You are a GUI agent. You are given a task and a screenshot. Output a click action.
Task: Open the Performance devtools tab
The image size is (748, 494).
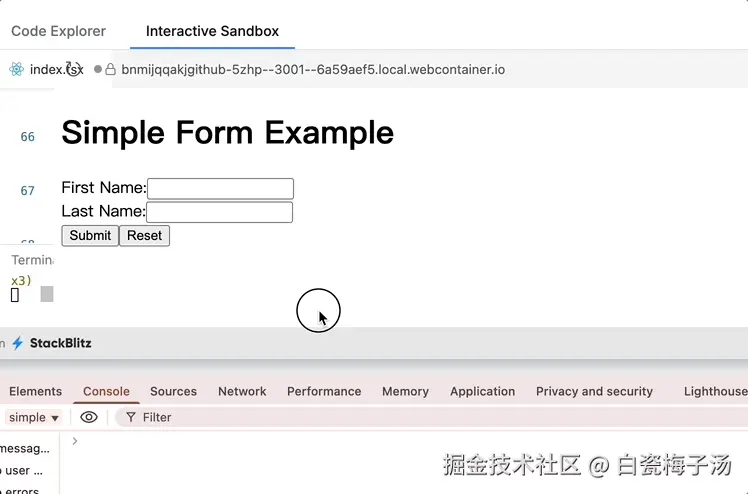tap(324, 391)
